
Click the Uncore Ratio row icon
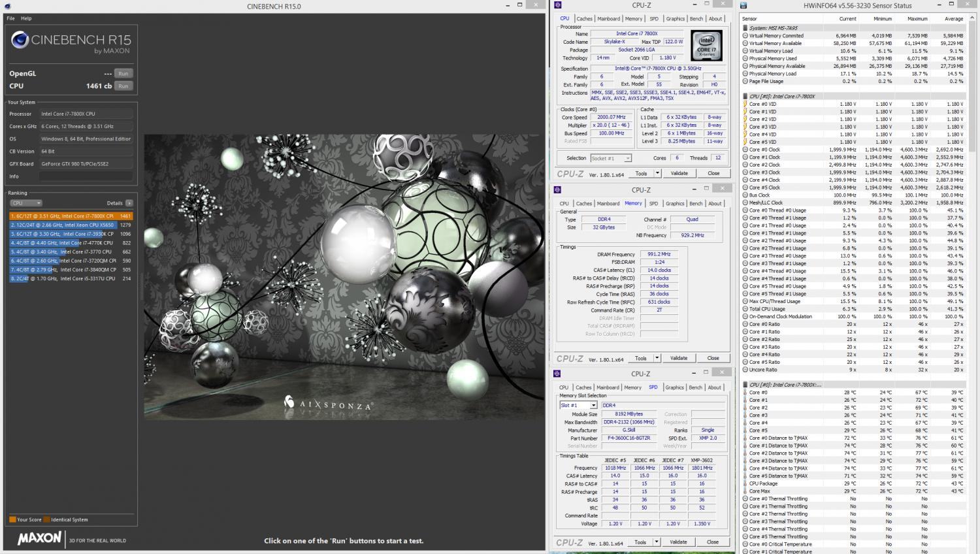[745, 370]
